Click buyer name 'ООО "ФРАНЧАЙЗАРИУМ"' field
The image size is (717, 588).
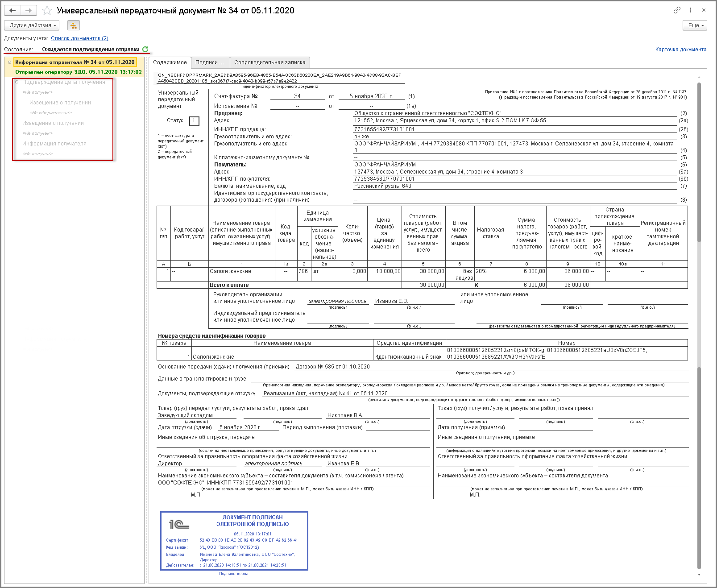tap(386, 165)
